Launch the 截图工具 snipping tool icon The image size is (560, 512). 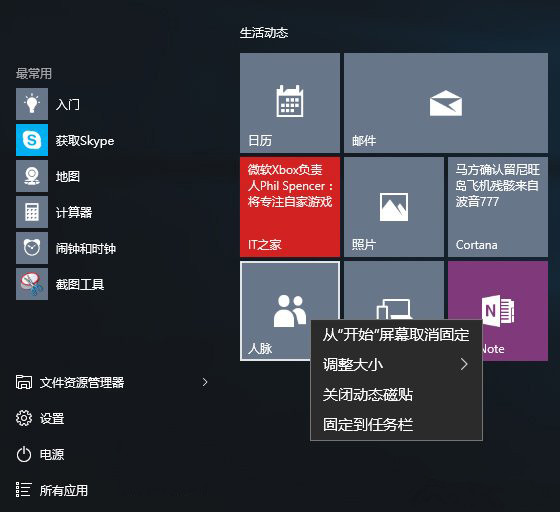tap(32, 284)
